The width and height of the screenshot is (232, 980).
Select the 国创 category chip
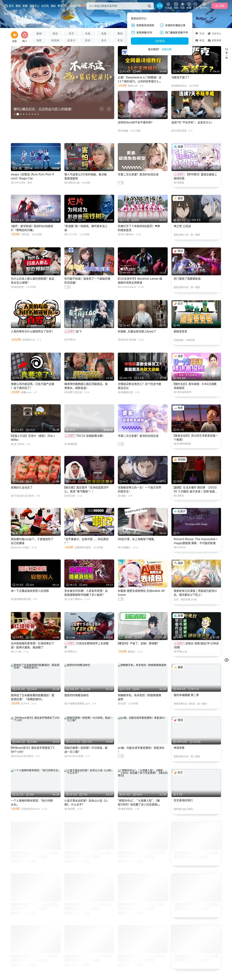pos(55,33)
